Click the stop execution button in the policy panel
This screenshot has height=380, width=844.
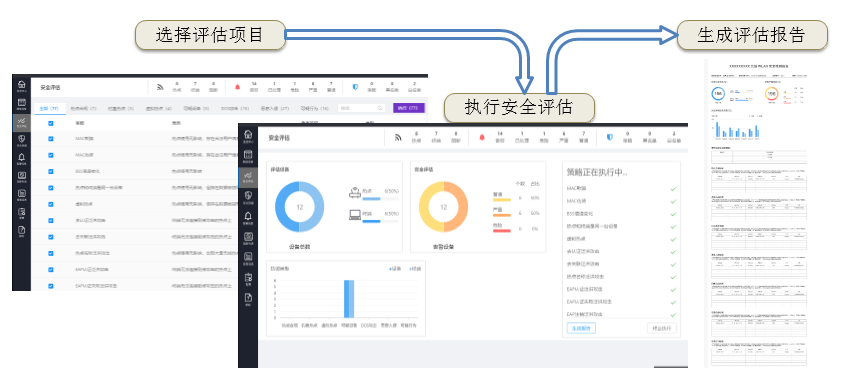662,328
